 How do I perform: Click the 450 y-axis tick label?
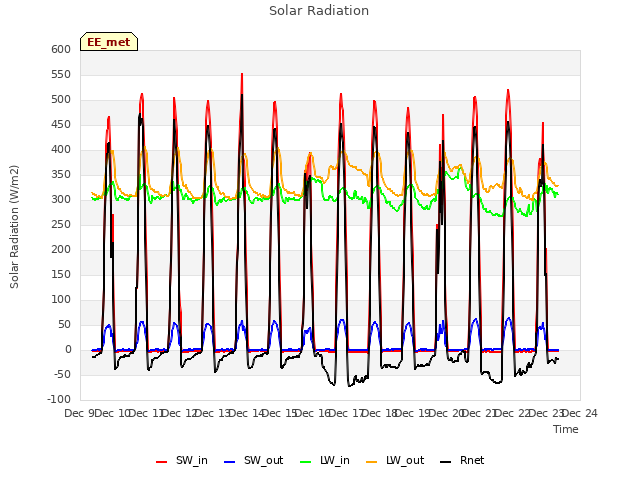pyautogui.click(x=61, y=124)
